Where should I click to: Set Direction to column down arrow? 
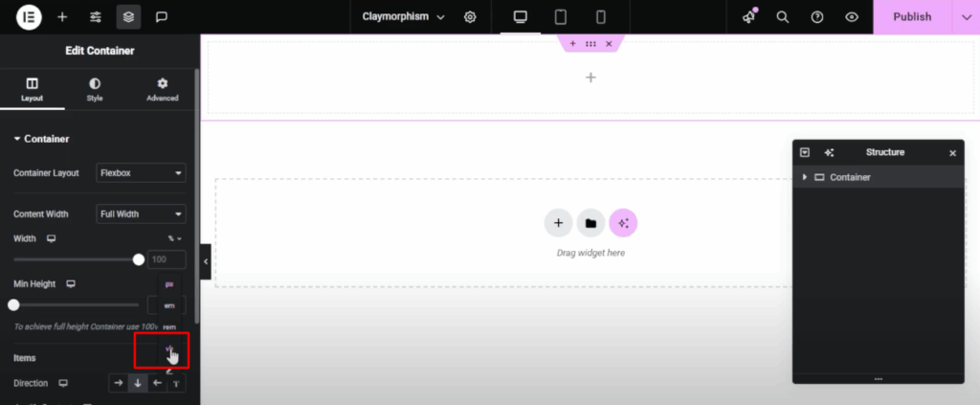138,383
